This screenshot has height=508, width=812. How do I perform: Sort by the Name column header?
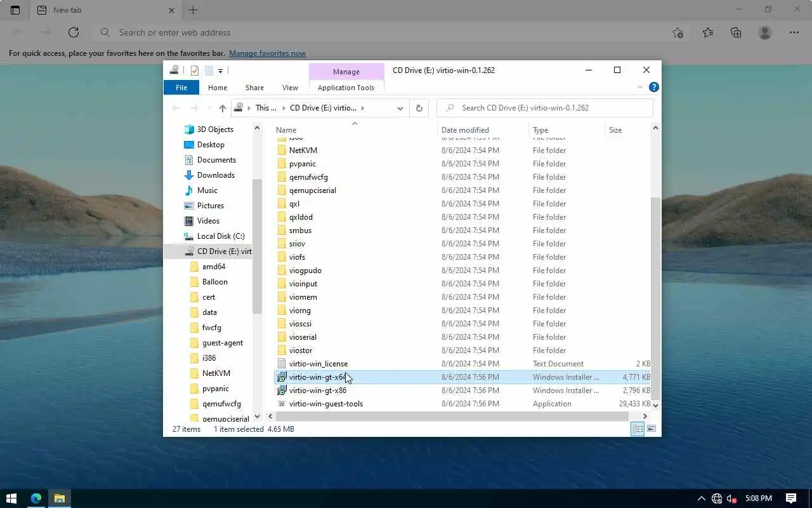pyautogui.click(x=286, y=130)
